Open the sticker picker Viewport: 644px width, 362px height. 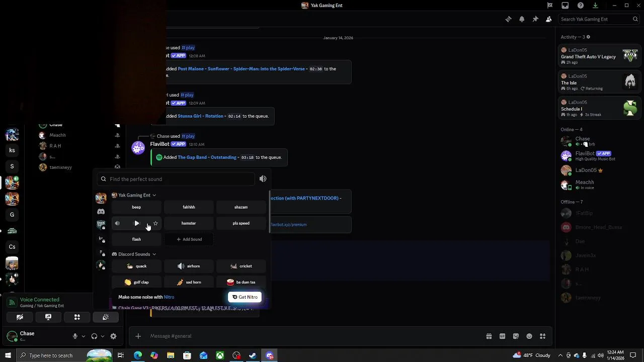coord(516,336)
